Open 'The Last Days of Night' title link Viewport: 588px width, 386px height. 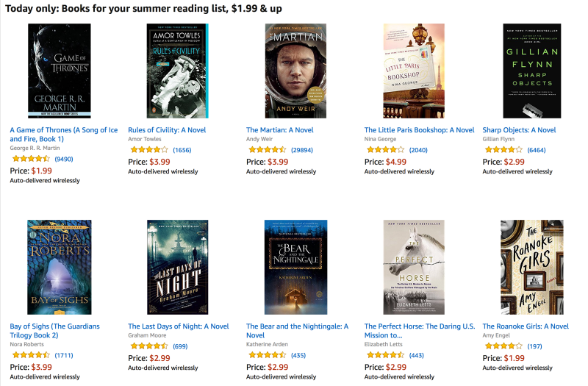(179, 326)
